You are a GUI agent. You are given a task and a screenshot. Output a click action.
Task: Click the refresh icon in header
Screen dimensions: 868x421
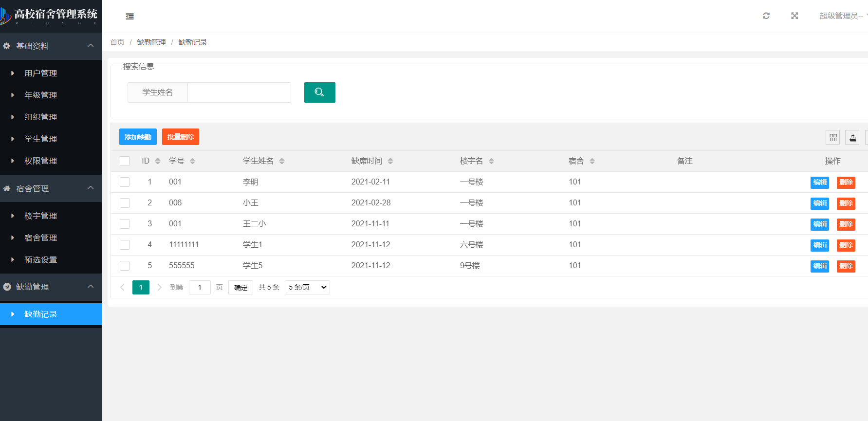pos(766,16)
